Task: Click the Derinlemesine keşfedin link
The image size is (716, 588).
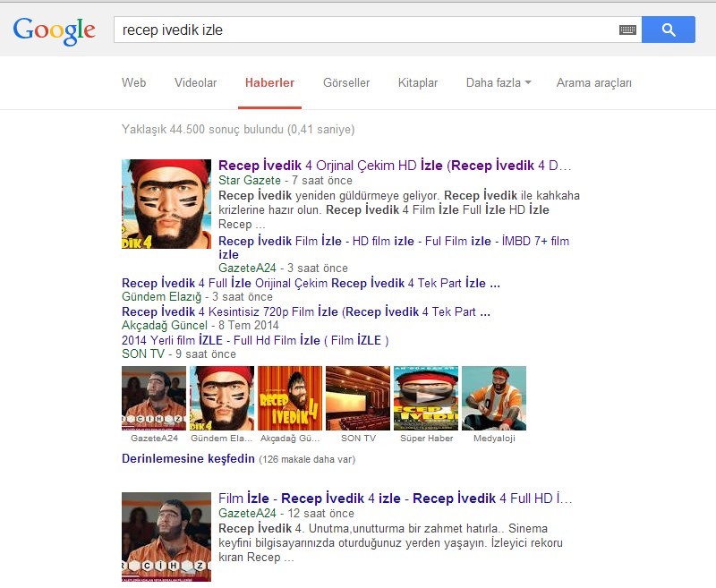Action: (x=188, y=458)
